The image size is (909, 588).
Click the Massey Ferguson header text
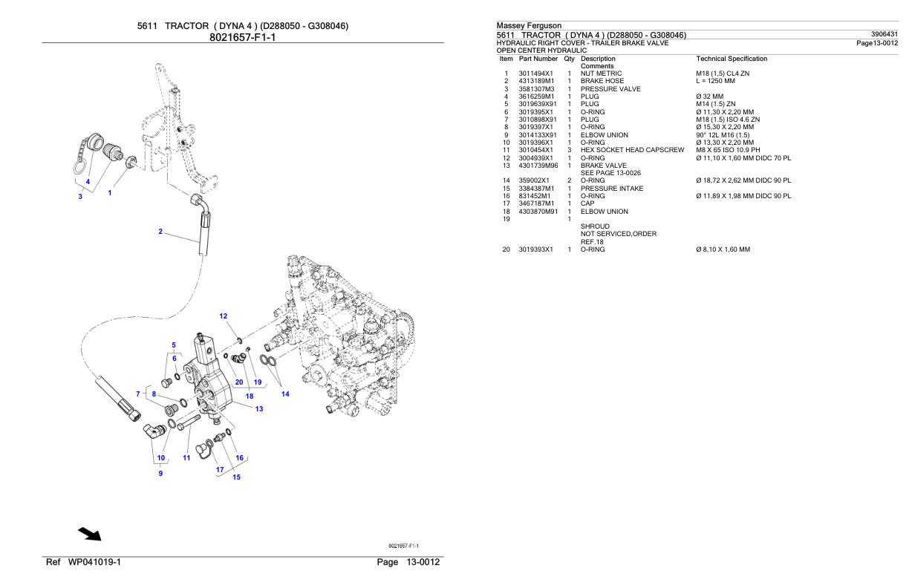(529, 26)
